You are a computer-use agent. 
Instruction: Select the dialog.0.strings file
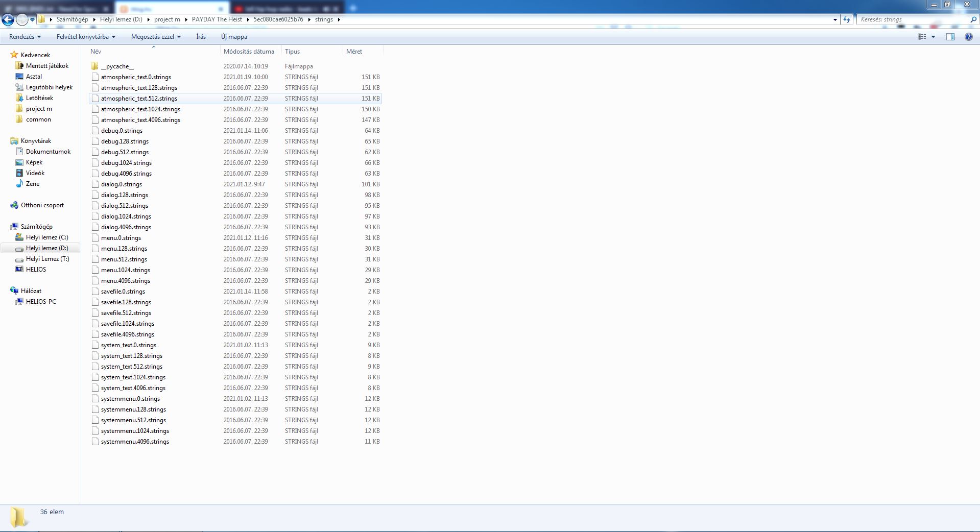[122, 184]
